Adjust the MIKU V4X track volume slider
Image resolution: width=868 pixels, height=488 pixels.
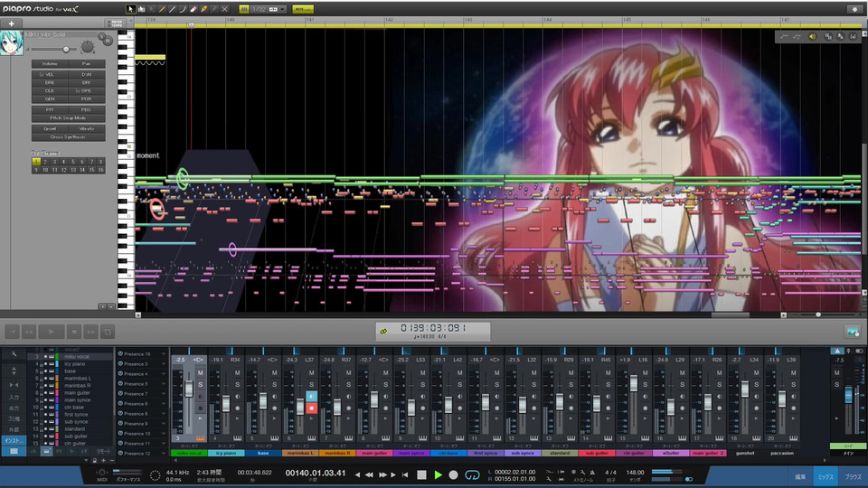click(66, 49)
